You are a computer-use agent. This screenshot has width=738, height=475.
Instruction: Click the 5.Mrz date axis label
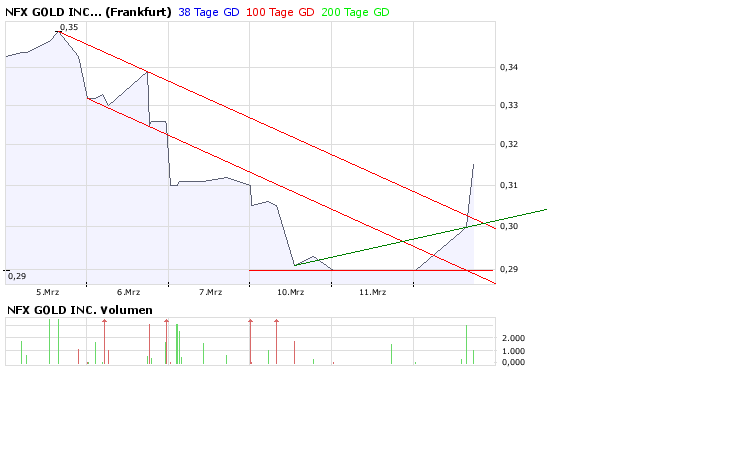tap(48, 292)
